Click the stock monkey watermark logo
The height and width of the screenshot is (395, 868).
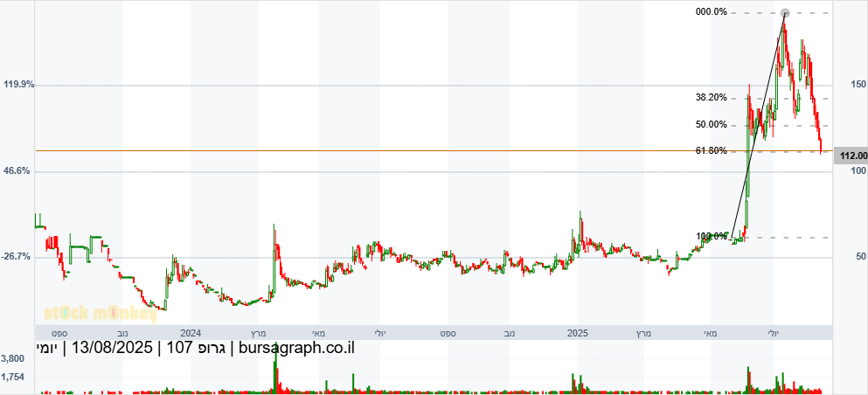[101, 313]
